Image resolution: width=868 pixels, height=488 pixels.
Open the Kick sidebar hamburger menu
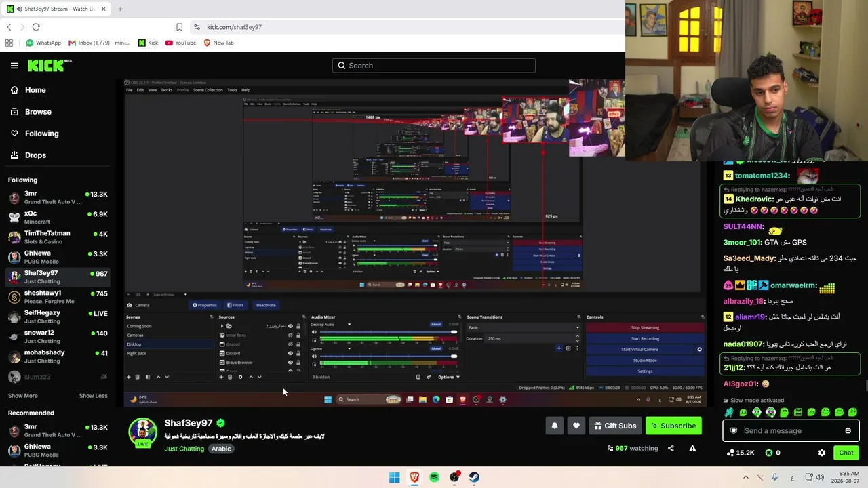point(14,66)
